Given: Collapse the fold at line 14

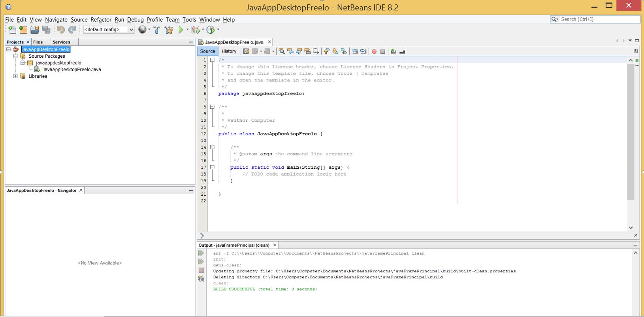Looking at the screenshot, I should (212, 147).
